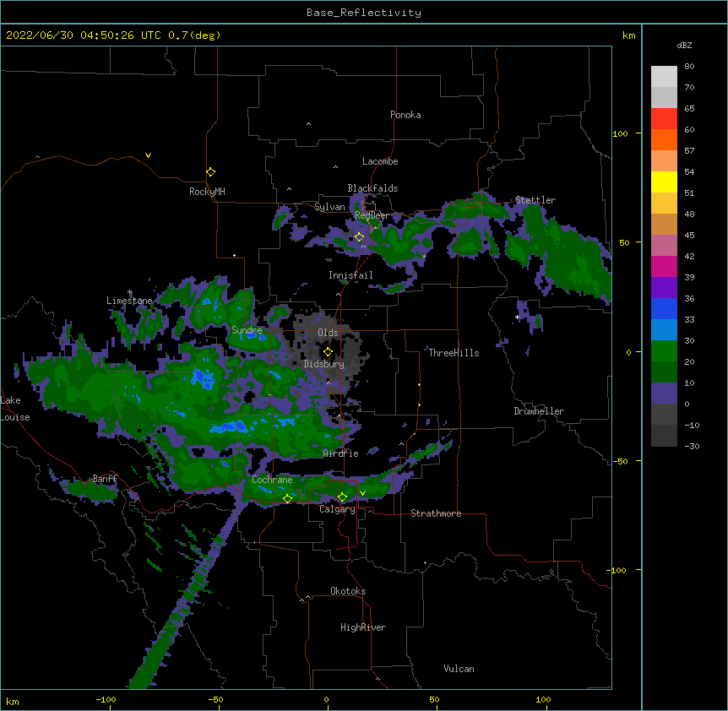This screenshot has height=711, width=728.
Task: Pick the bright yellow 51-54 dBZ swatch
Action: (664, 182)
